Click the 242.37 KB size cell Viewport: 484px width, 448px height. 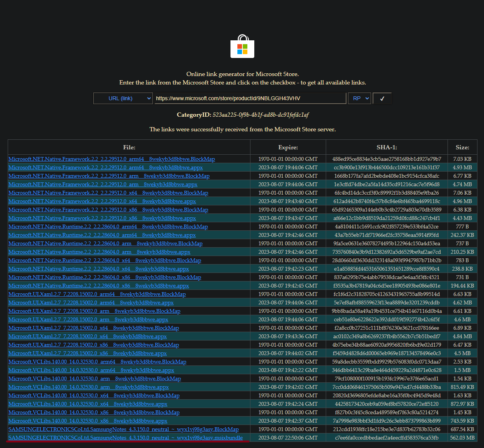462,235
